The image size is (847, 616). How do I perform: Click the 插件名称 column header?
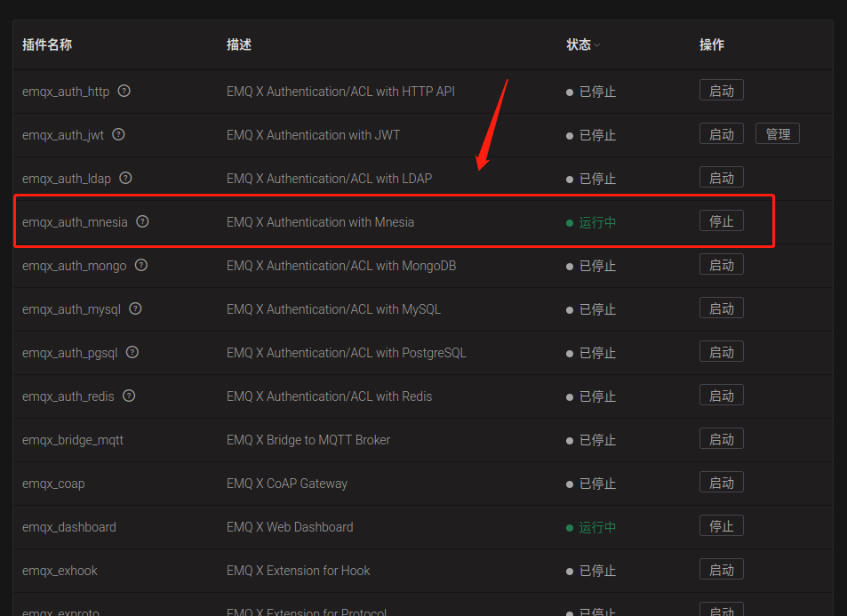pyautogui.click(x=46, y=45)
